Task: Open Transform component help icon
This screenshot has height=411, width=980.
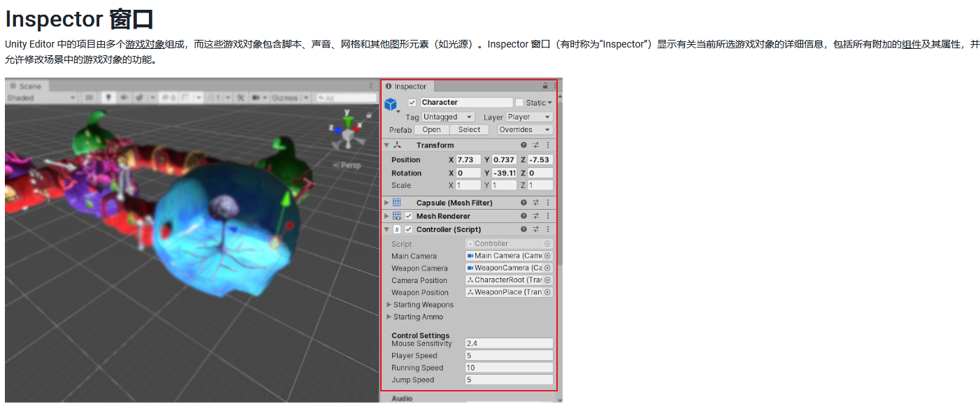Action: tap(524, 145)
